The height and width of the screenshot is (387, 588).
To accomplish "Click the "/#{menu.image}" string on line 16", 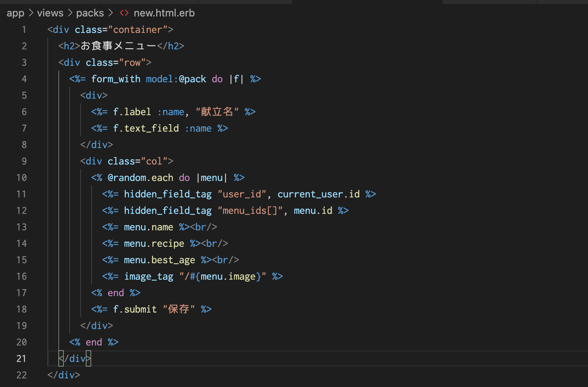I will coord(223,277).
